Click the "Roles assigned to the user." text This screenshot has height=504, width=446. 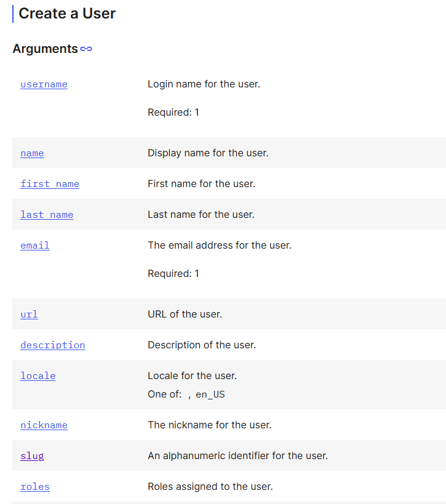[210, 486]
